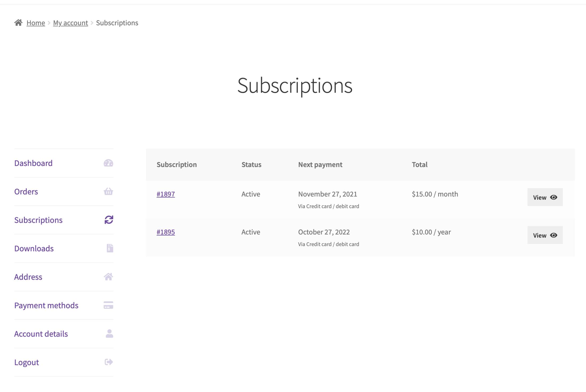Click the Logout exit icon
Image resolution: width=586 pixels, height=392 pixels.
(108, 362)
